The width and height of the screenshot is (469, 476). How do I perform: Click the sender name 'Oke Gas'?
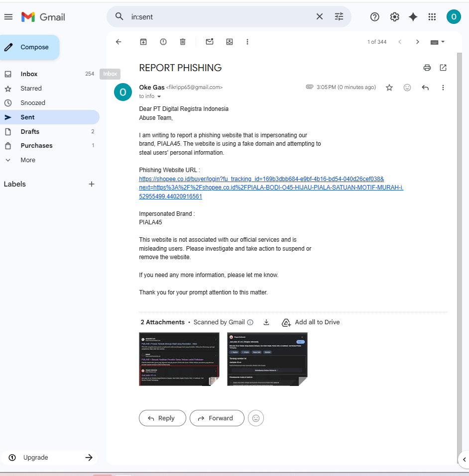point(152,87)
